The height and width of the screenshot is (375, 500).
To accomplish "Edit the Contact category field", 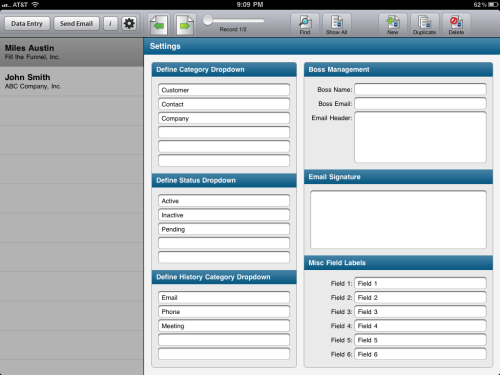I will point(224,104).
